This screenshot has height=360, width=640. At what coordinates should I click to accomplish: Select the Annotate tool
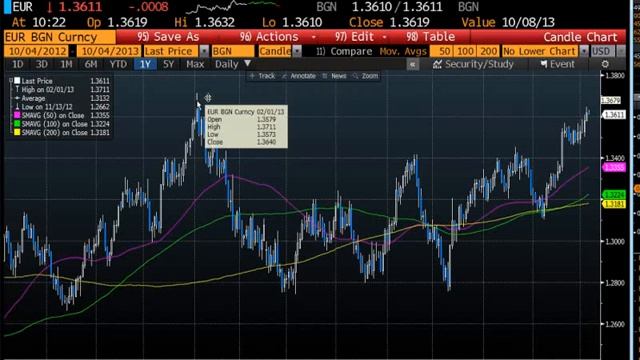(x=299, y=76)
